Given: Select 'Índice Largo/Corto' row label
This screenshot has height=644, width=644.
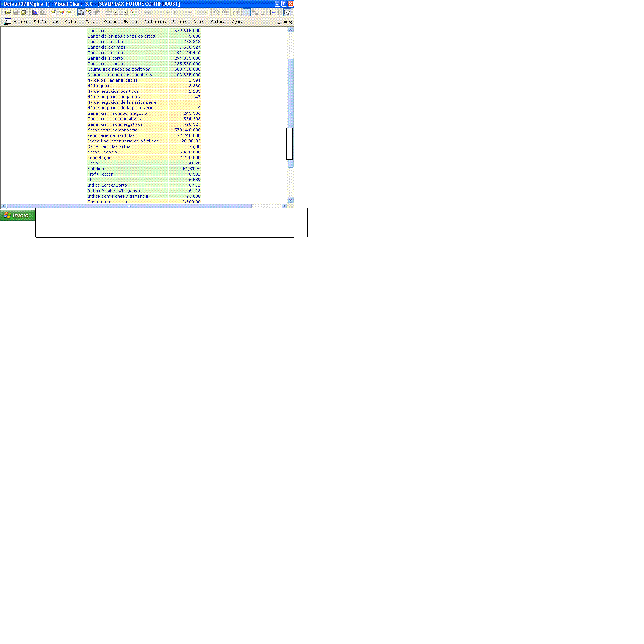Looking at the screenshot, I should click(107, 185).
